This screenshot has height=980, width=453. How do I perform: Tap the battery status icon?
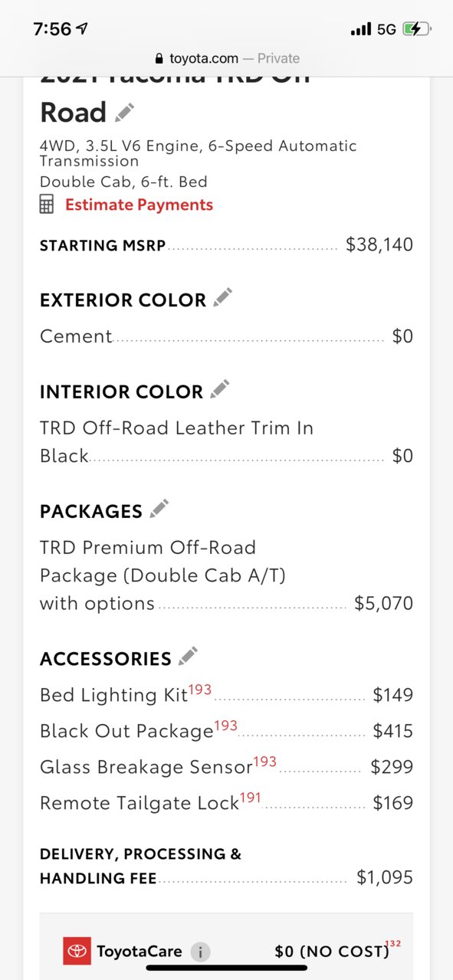coord(417,29)
